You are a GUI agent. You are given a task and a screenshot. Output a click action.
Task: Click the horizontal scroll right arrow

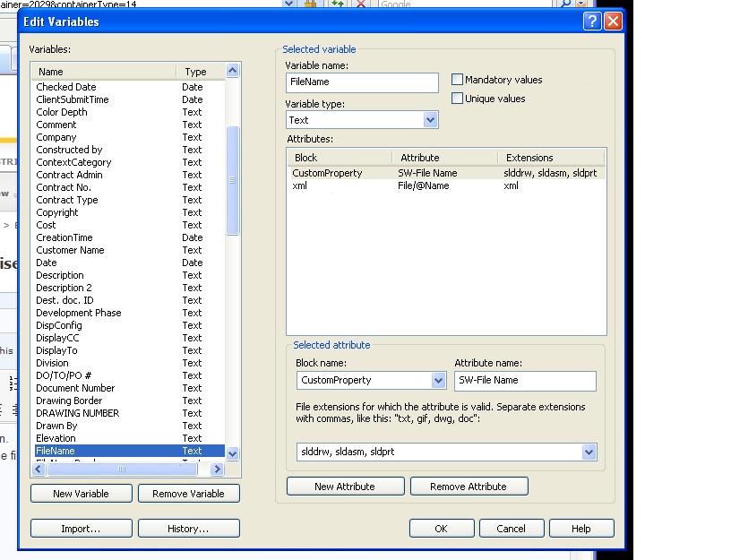(216, 470)
